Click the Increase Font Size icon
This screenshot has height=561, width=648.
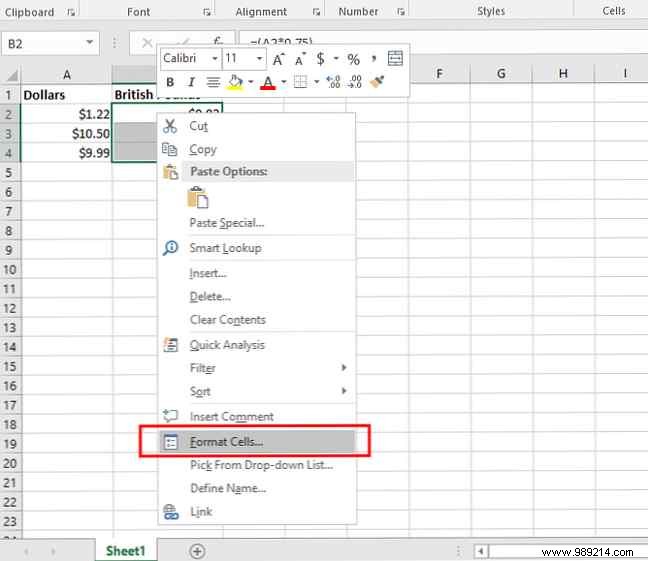pos(279,59)
